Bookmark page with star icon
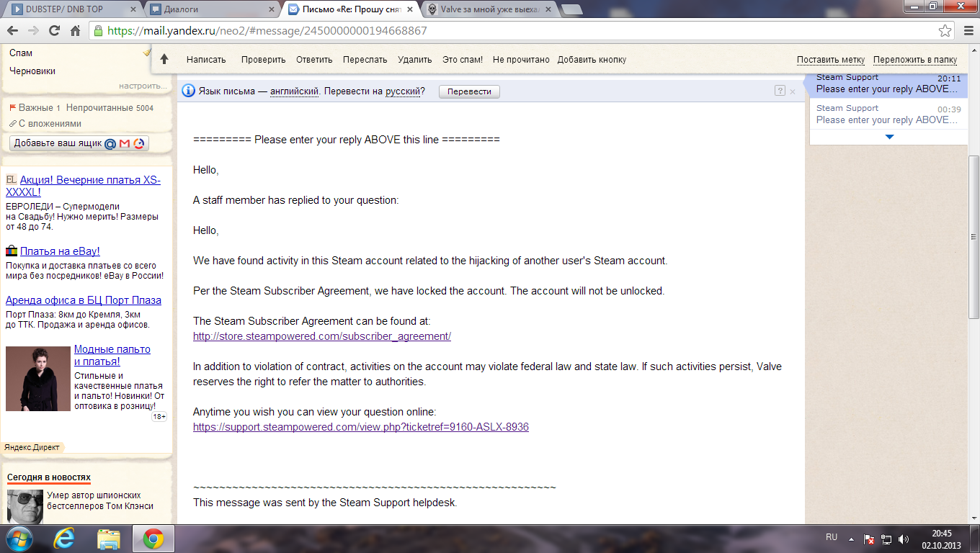 point(945,31)
